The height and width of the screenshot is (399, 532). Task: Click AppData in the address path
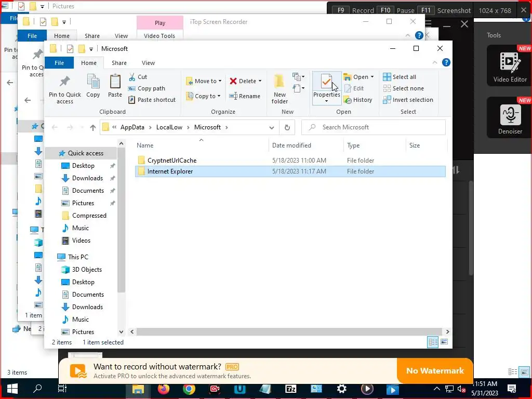coord(132,128)
